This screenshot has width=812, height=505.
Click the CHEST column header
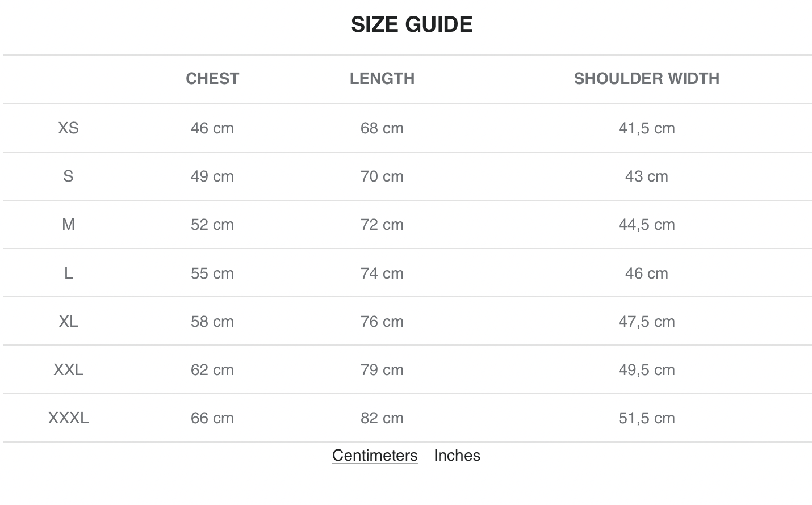pyautogui.click(x=212, y=78)
